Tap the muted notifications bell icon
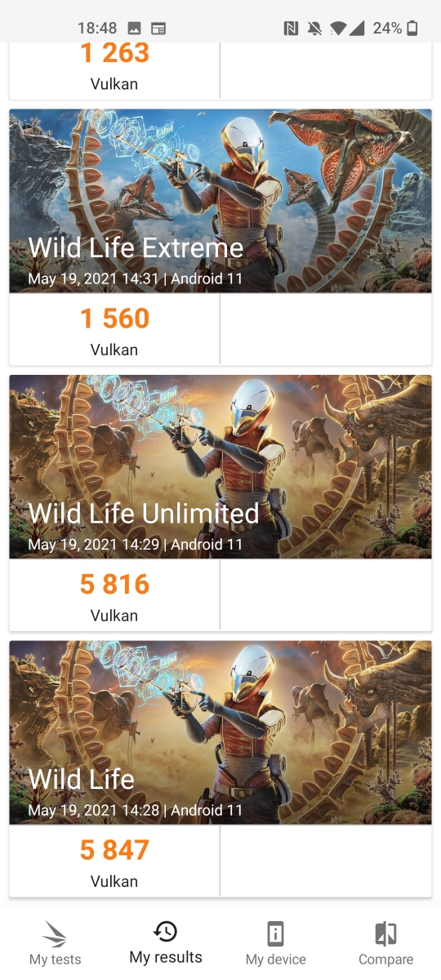Viewport: 441px width, 980px height. pyautogui.click(x=314, y=29)
